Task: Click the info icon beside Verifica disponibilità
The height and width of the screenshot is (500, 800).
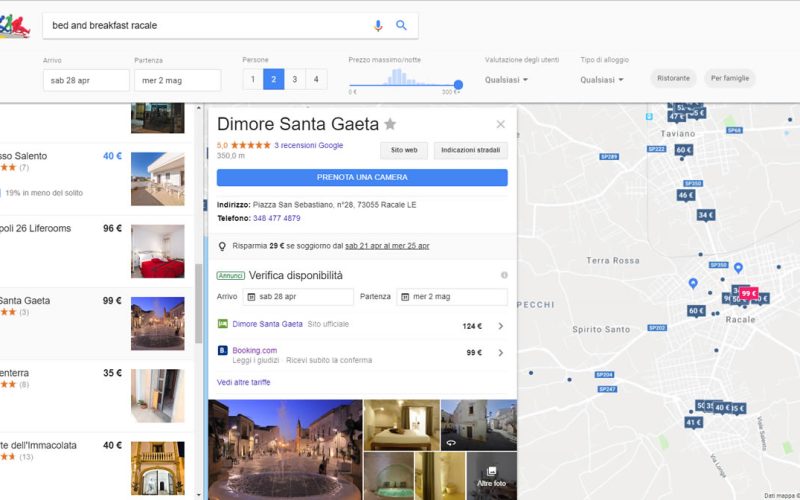Action: [504, 275]
